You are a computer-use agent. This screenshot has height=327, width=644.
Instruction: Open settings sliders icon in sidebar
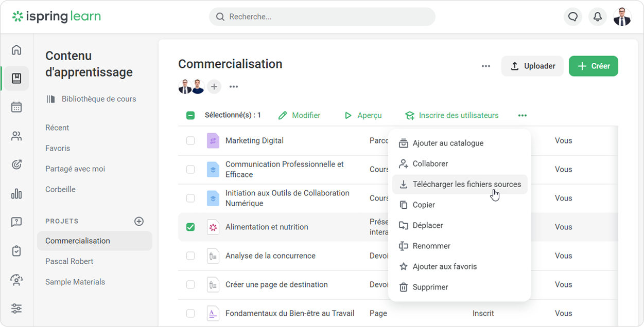coord(16,308)
